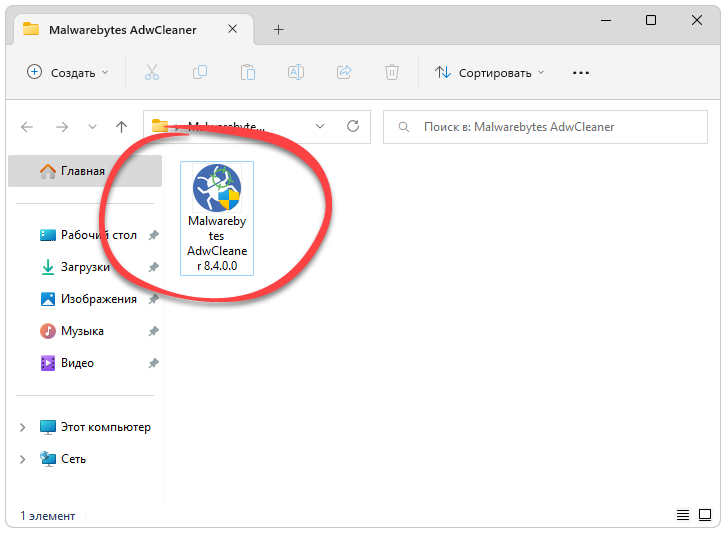Image resolution: width=728 pixels, height=533 pixels.
Task: Switch to details list view
Action: [x=683, y=515]
